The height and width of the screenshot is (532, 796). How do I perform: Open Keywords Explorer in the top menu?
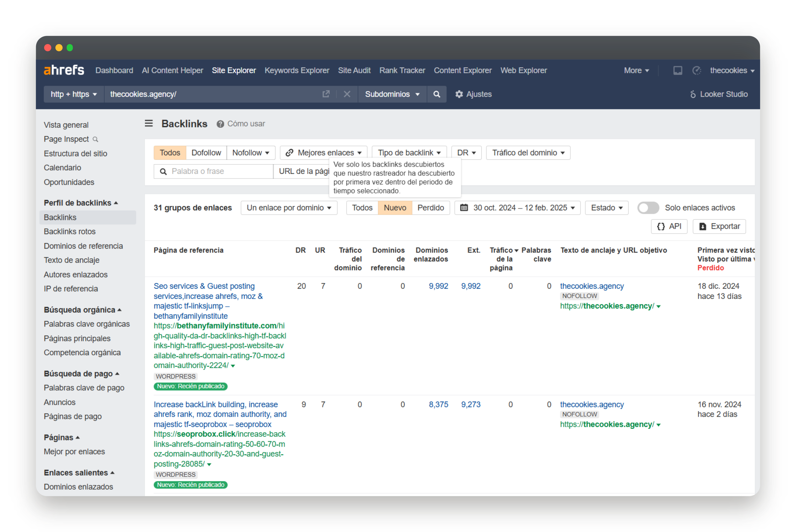tap(297, 70)
